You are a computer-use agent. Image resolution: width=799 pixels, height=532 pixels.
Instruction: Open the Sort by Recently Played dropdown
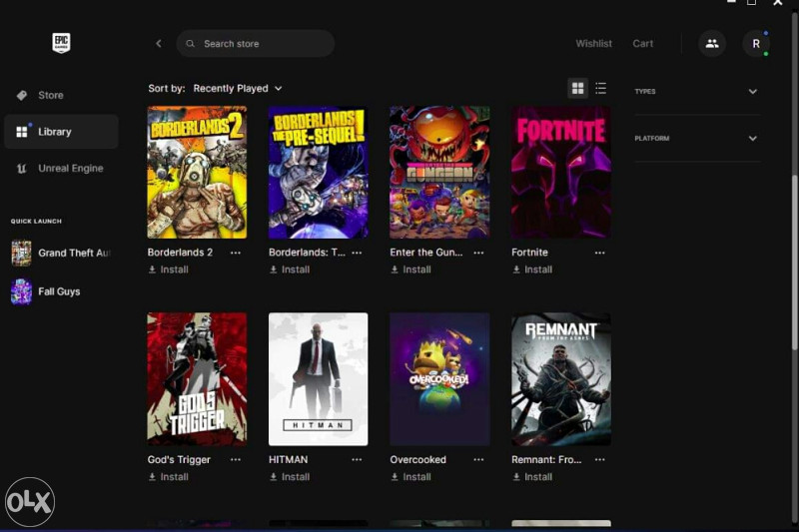[x=237, y=89]
